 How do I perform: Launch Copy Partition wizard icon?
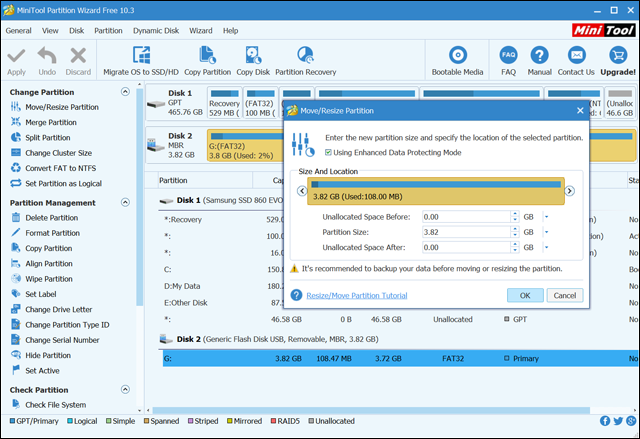point(207,55)
